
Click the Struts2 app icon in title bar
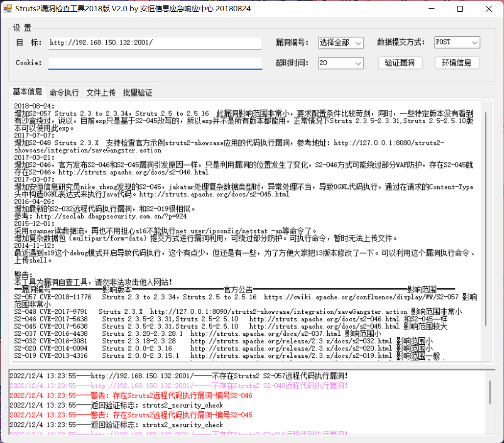(x=8, y=9)
